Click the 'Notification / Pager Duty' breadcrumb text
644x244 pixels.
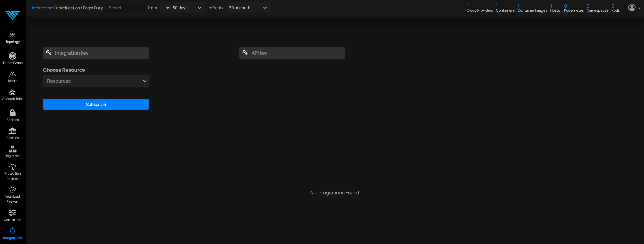tap(81, 8)
